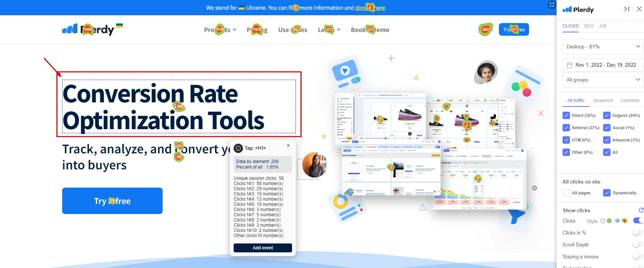Viewport: 644px width, 268px height.
Task: Select the heatmap blob click style swatch
Action: [625, 221]
